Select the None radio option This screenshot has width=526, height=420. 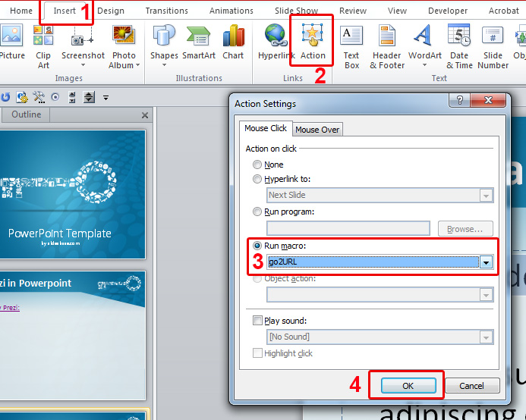click(x=258, y=165)
